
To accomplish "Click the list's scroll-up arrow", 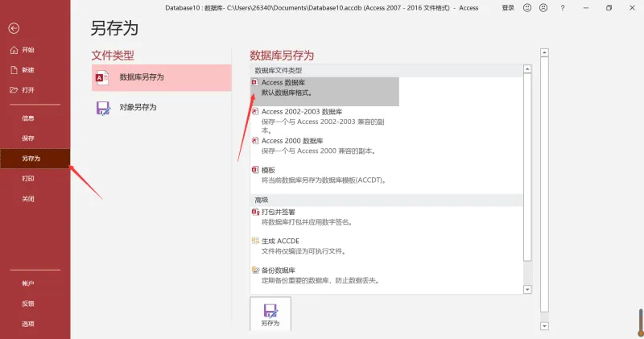I will pyautogui.click(x=527, y=69).
